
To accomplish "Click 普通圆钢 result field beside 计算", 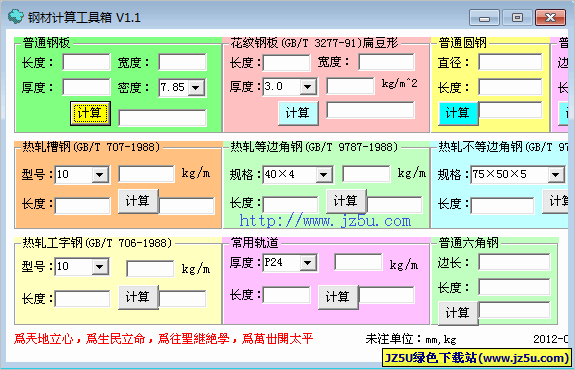I will (x=510, y=110).
